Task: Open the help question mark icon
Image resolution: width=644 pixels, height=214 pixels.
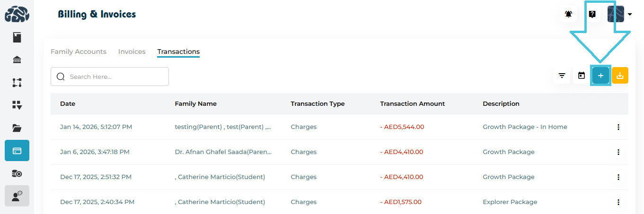Action: [x=592, y=14]
